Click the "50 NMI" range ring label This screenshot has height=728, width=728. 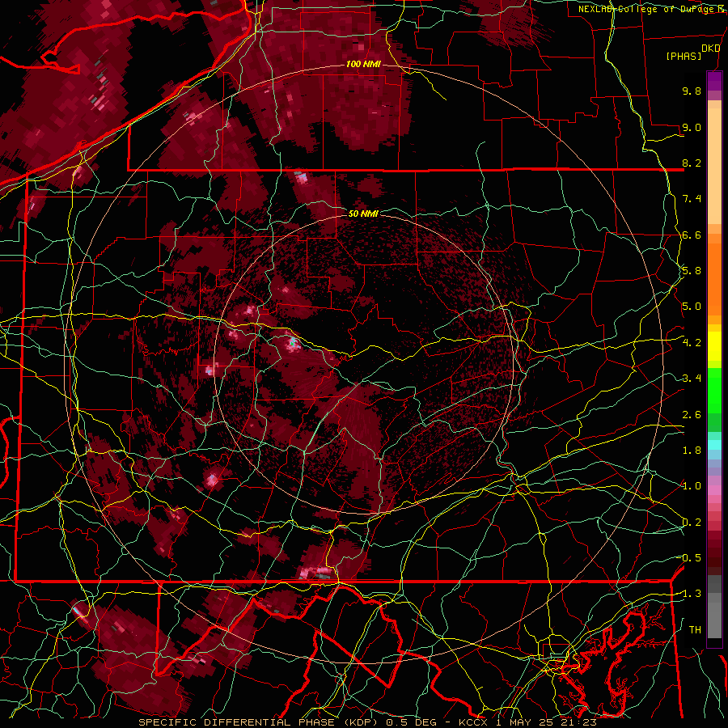coord(363,214)
